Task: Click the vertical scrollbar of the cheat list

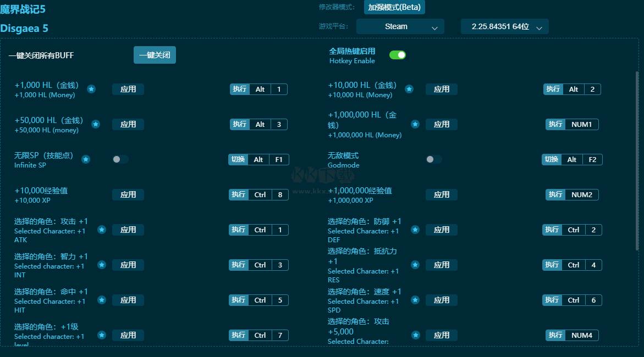Action: pyautogui.click(x=637, y=161)
